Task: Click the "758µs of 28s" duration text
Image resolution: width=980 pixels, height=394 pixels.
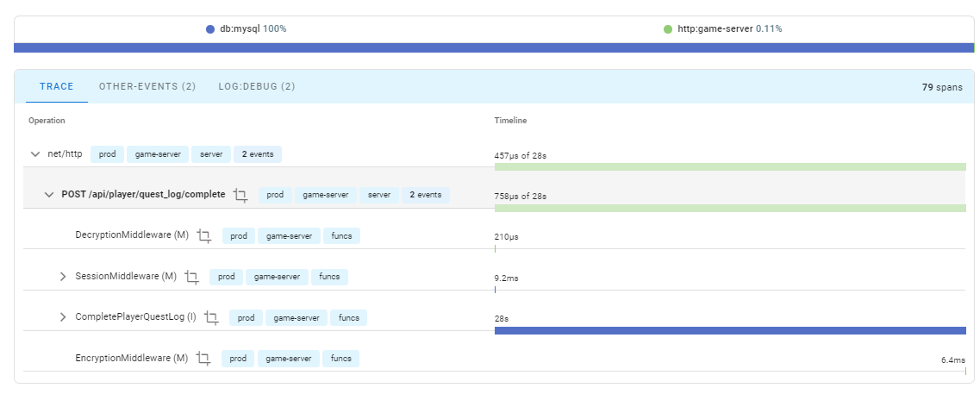Action: (x=520, y=197)
